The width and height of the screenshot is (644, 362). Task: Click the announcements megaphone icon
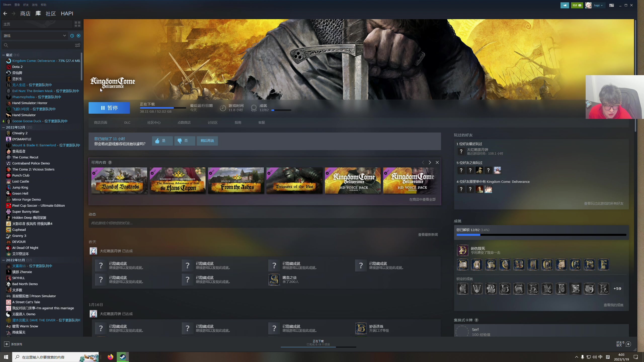click(x=565, y=5)
